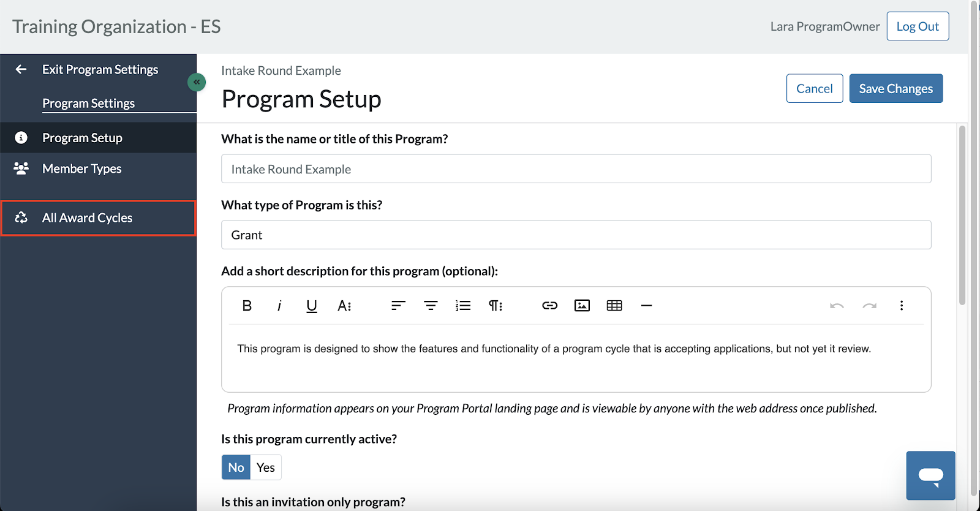This screenshot has width=980, height=511.
Task: Undo the last edit in the description
Action: pos(837,306)
